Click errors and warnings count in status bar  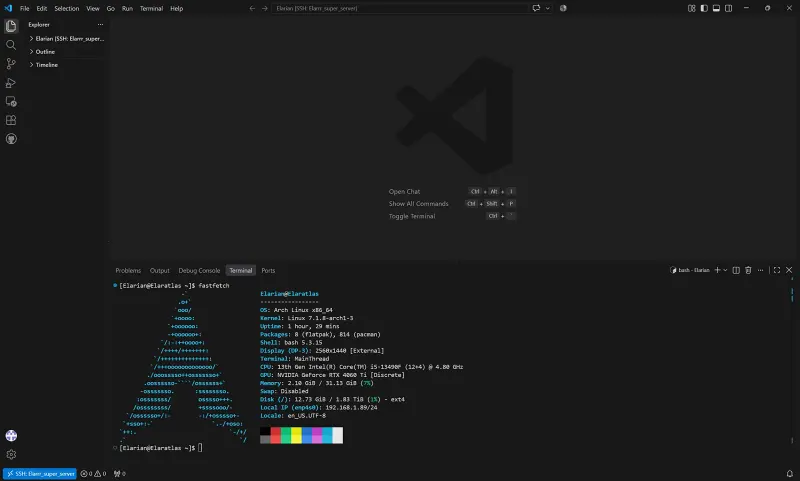93,473
